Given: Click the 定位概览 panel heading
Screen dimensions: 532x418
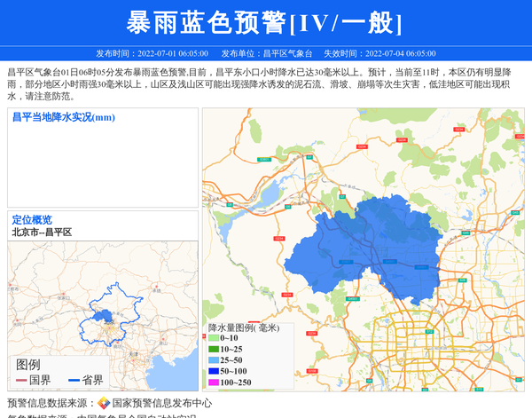Looking at the screenshot, I should pyautogui.click(x=32, y=220).
